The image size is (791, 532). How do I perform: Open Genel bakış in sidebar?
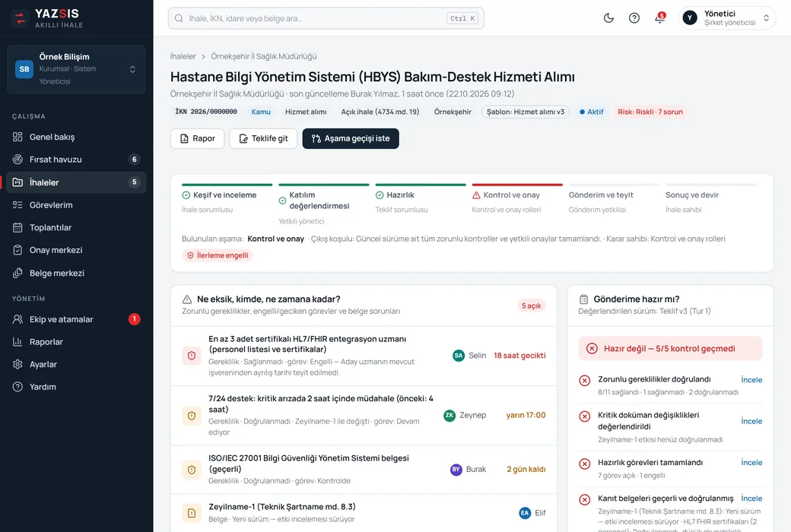(x=76, y=137)
